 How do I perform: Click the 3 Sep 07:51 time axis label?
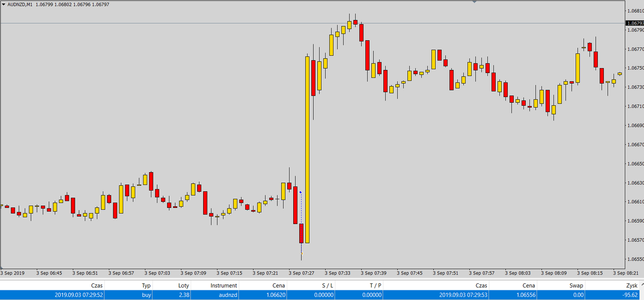(x=446, y=273)
